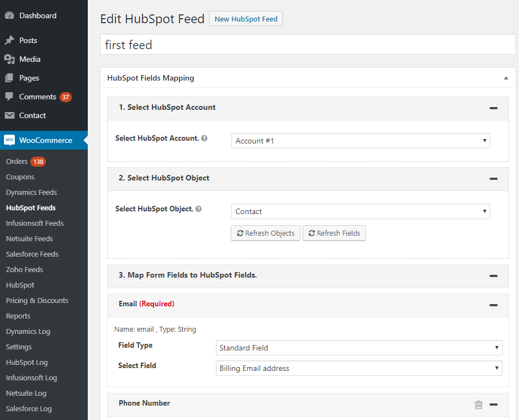Screen dimensions: 519x420
Task: Open Coupons submenu item
Action: [20, 177]
